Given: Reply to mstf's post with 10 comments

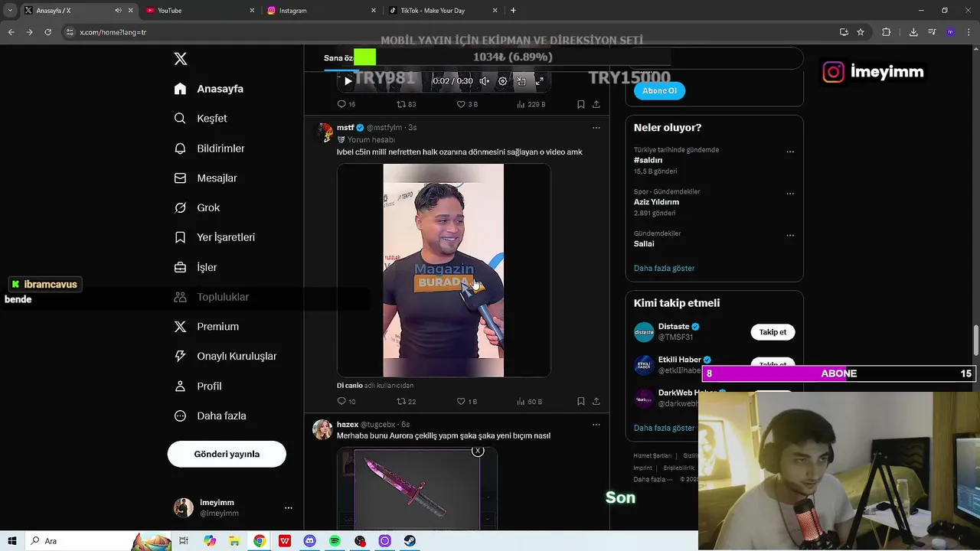Looking at the screenshot, I should (x=346, y=401).
